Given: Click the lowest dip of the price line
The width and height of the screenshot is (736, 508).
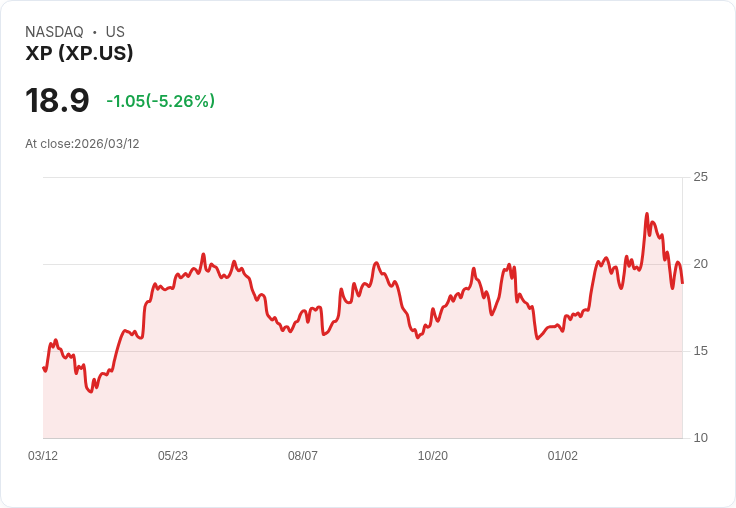Looking at the screenshot, I should [x=90, y=392].
